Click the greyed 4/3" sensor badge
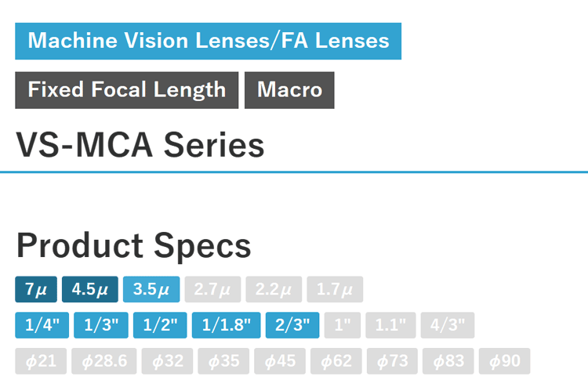This screenshot has height=391, width=588. pyautogui.click(x=447, y=324)
